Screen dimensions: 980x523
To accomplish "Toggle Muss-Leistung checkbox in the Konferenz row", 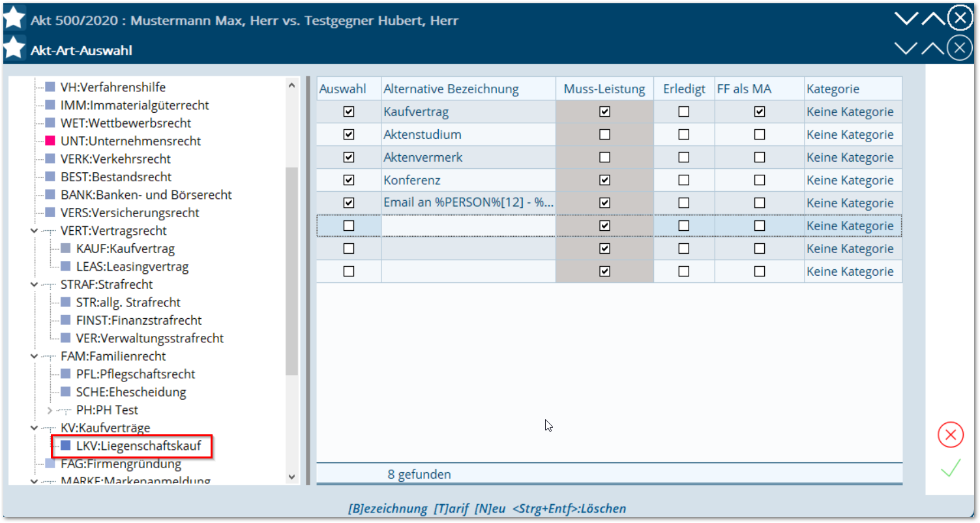I will click(604, 180).
